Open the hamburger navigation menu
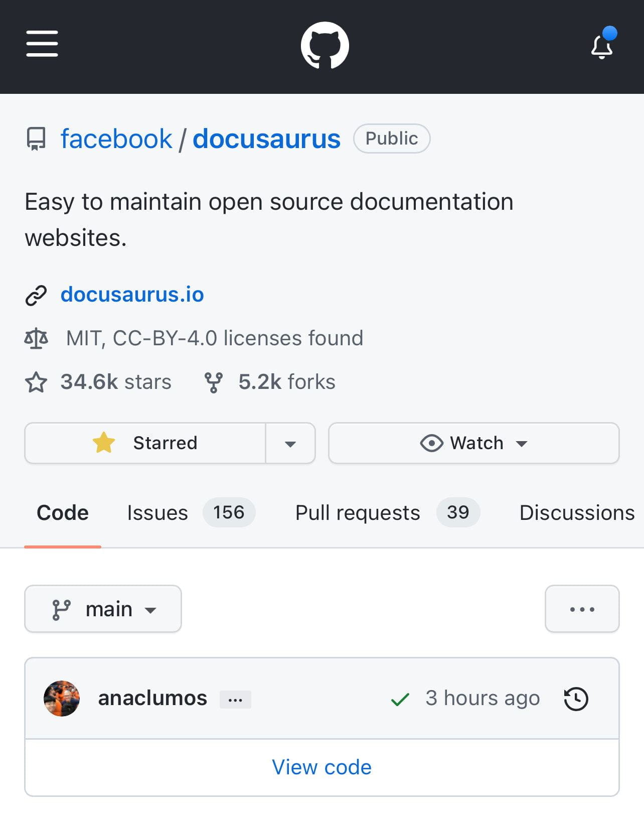The image size is (644, 818). click(x=42, y=44)
